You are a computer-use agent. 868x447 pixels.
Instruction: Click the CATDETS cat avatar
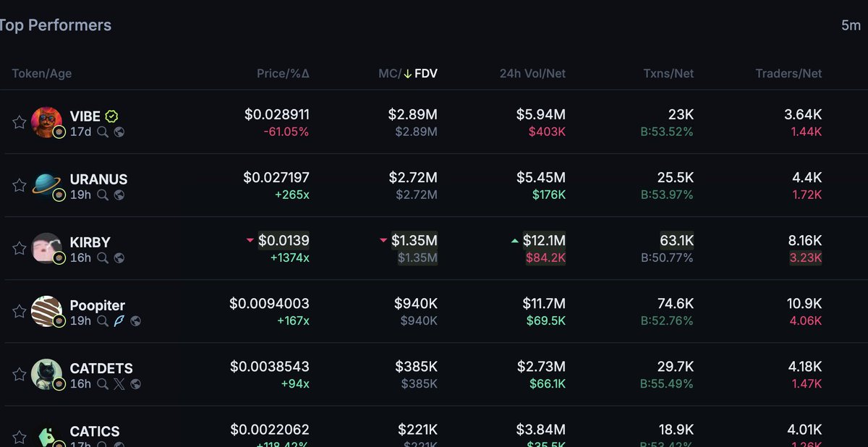tap(46, 373)
